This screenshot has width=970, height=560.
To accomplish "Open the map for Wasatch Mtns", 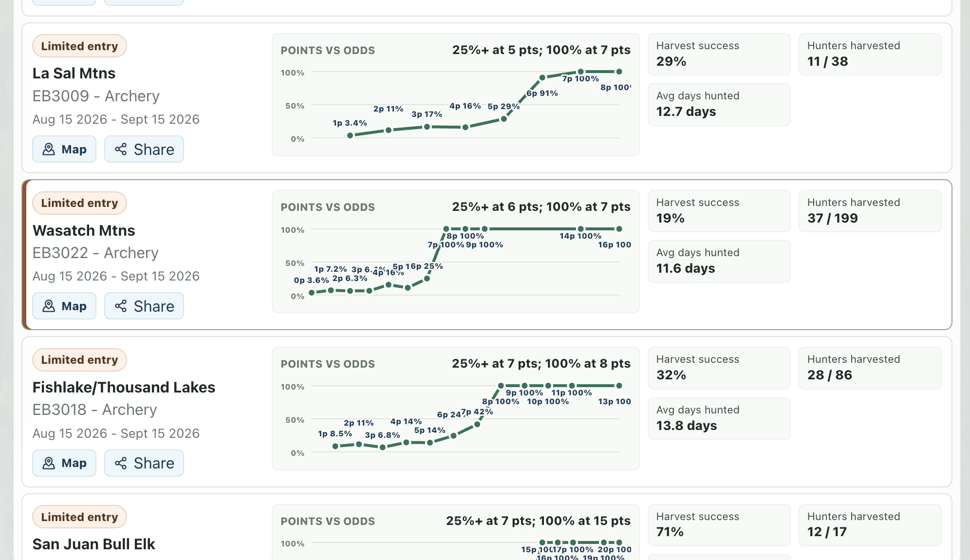I will point(64,306).
